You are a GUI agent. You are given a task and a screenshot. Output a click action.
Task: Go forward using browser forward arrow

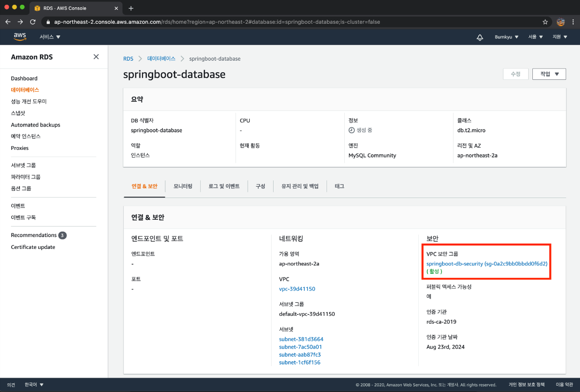20,22
